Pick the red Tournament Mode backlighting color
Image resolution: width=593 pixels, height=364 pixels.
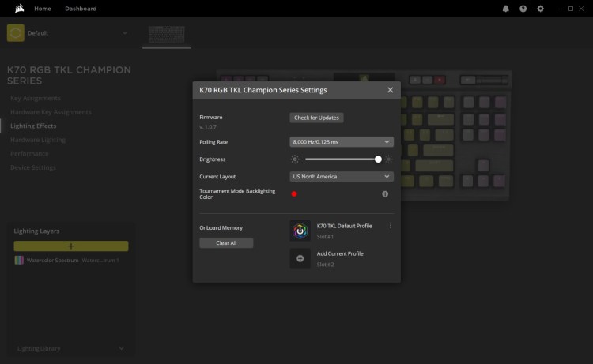coord(294,193)
